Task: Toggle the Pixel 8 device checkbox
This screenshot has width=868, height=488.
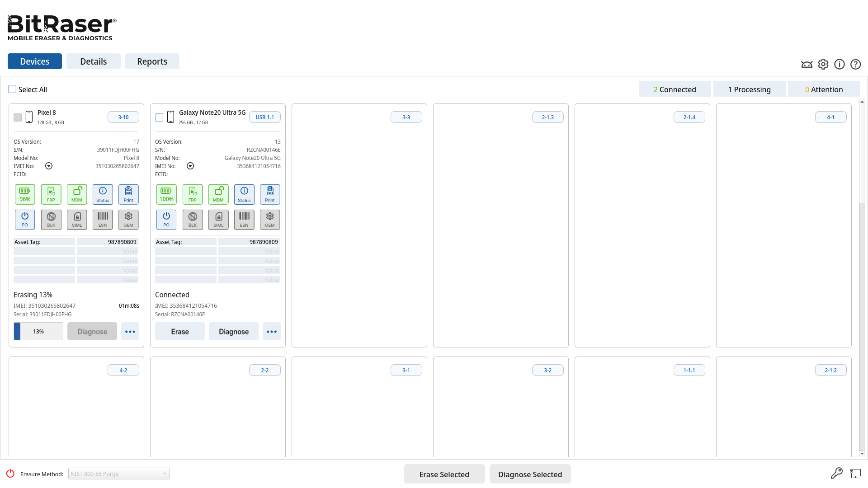Action: pos(18,117)
